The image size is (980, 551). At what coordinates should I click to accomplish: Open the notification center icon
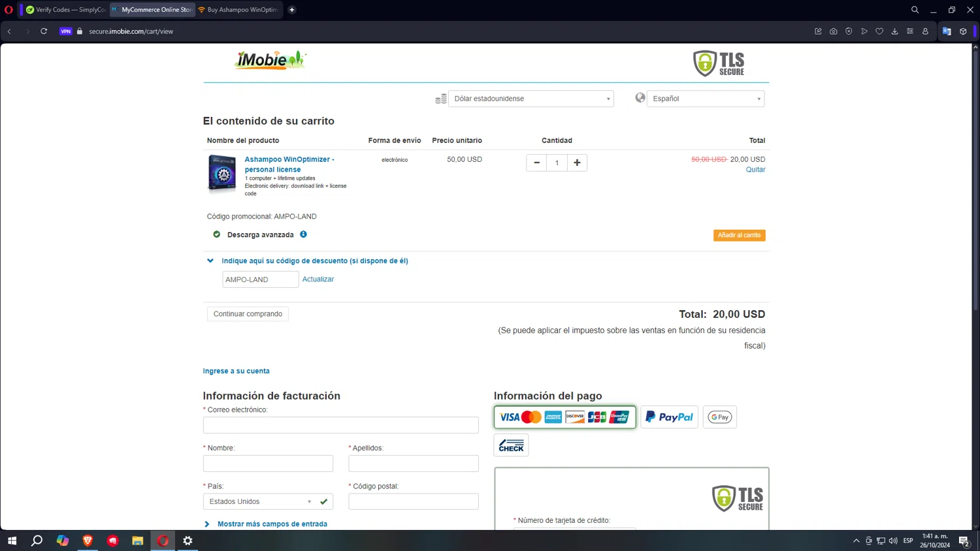pos(964,541)
